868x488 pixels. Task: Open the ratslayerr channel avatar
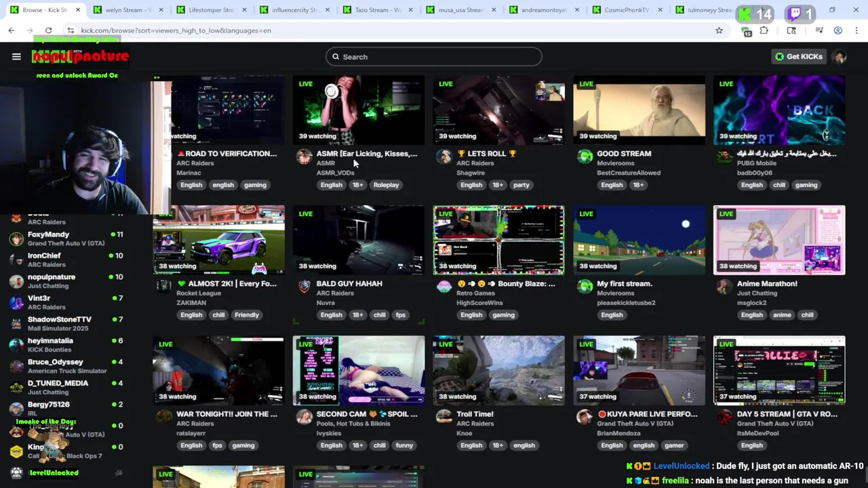click(164, 417)
